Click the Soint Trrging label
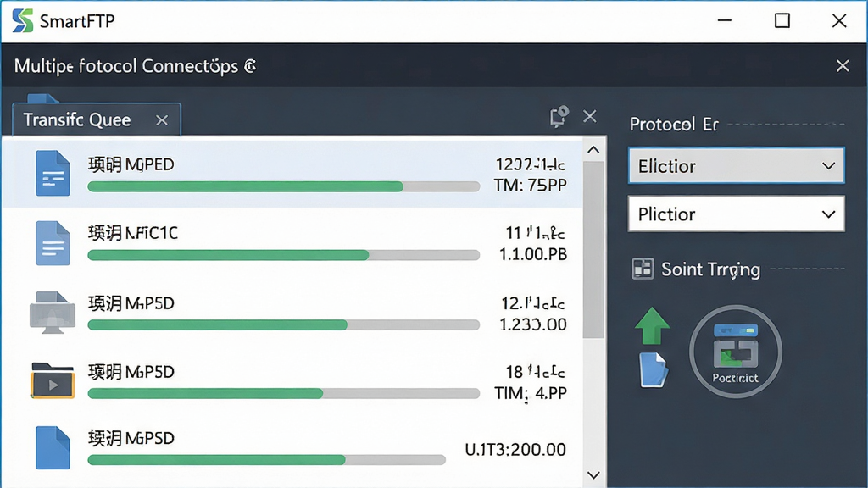 tap(711, 269)
